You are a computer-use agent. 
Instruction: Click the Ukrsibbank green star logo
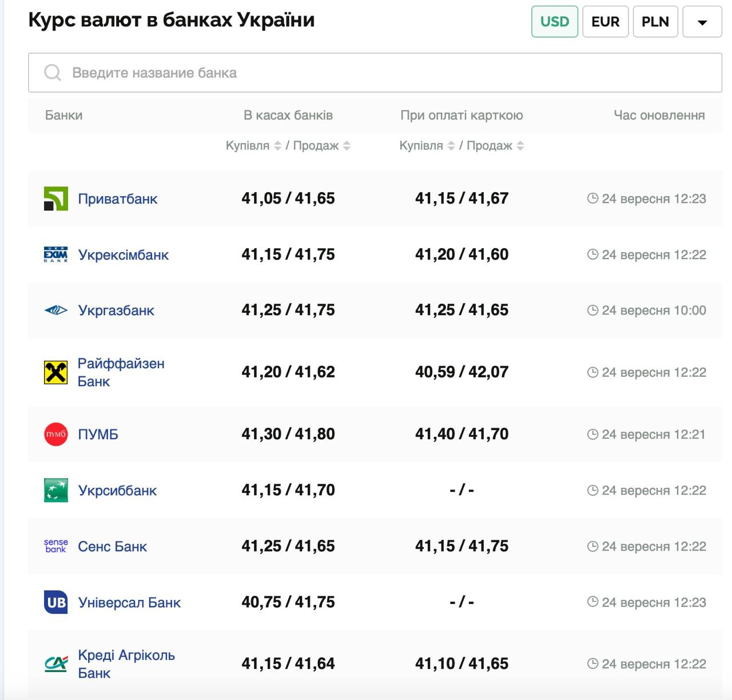56,490
